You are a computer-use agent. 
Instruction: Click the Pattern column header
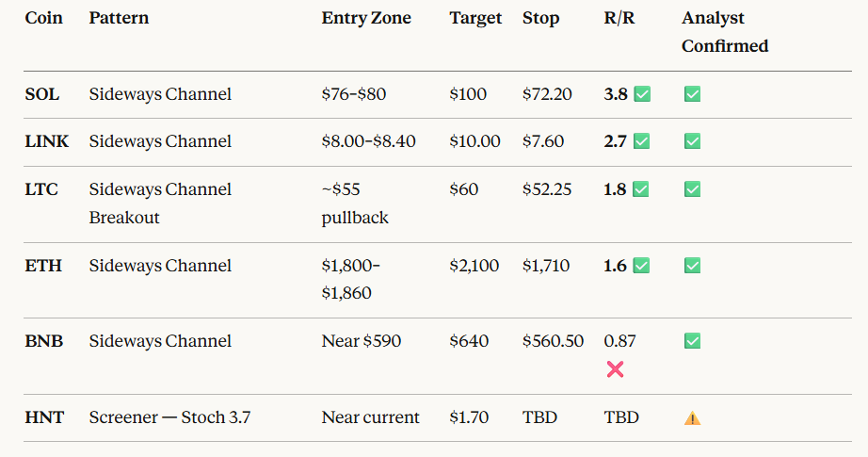click(x=119, y=18)
